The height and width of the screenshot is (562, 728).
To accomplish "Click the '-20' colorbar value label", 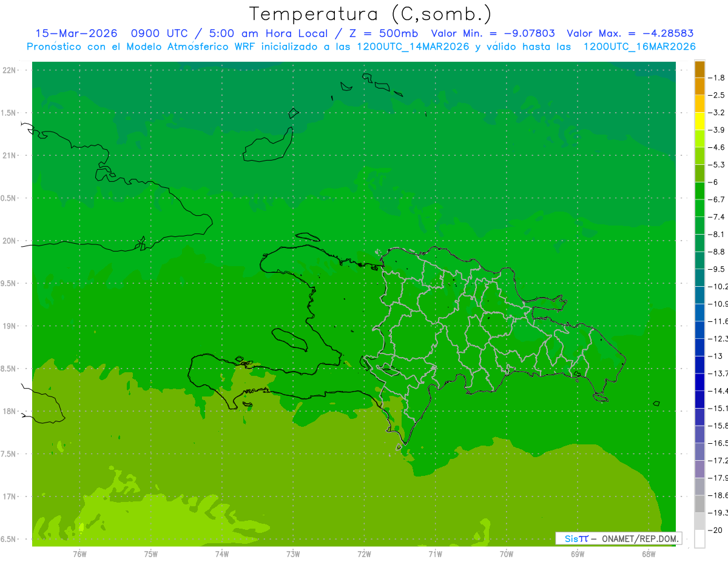I will point(716,530).
